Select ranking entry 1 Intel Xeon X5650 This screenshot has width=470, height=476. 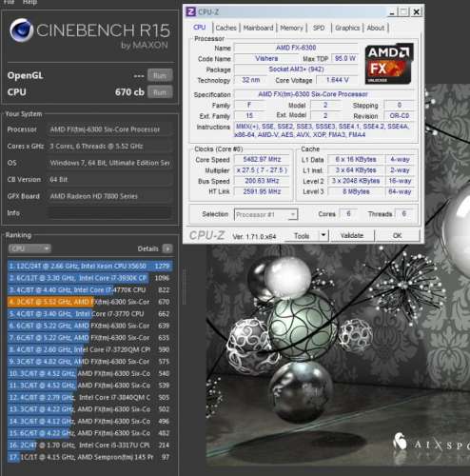click(90, 266)
